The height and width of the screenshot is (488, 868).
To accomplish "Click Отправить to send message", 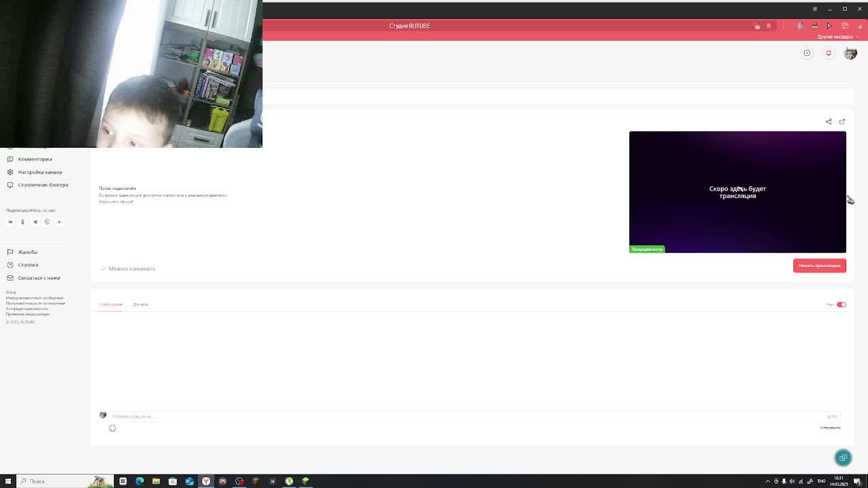I will point(830,428).
